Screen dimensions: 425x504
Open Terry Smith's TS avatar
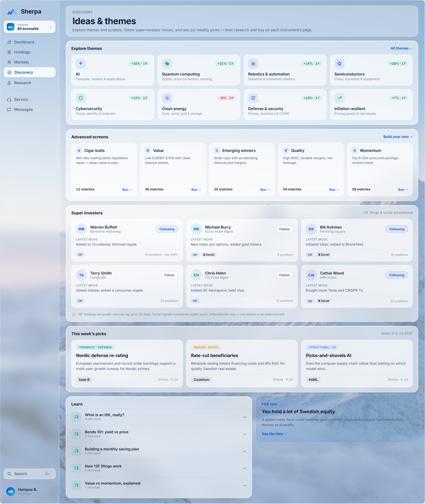[81, 275]
